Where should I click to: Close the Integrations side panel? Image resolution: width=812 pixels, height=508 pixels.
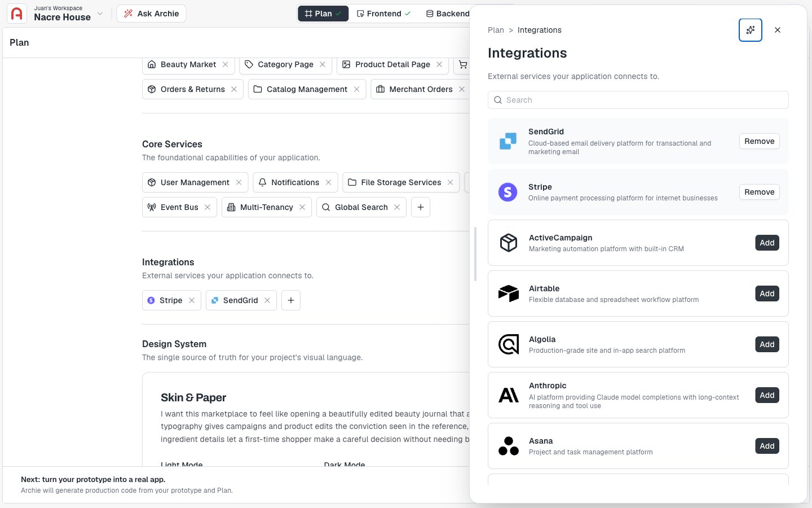[x=778, y=30]
